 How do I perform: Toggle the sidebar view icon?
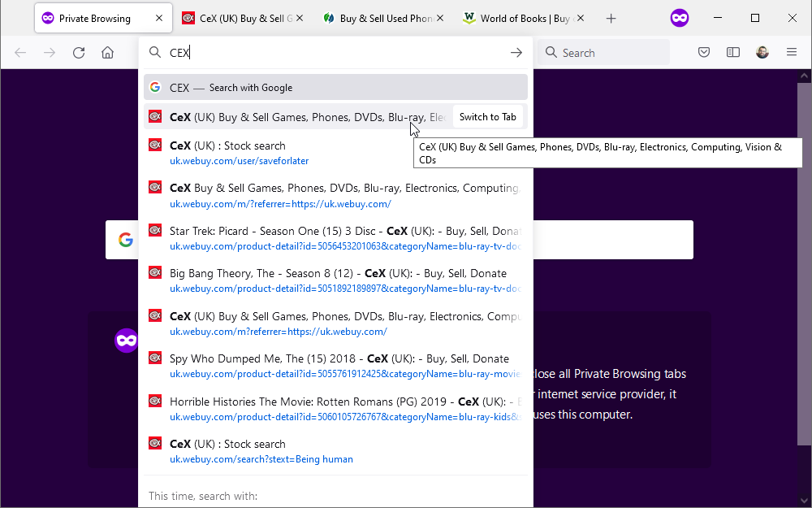point(733,53)
